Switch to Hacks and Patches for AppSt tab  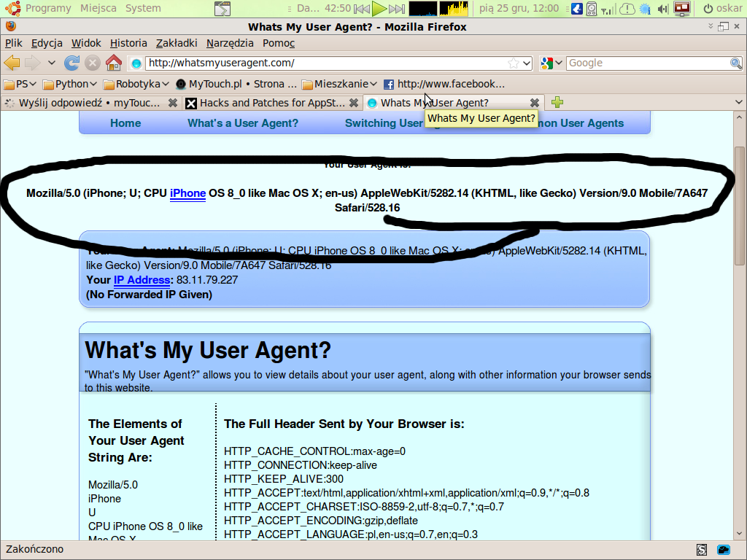[272, 103]
